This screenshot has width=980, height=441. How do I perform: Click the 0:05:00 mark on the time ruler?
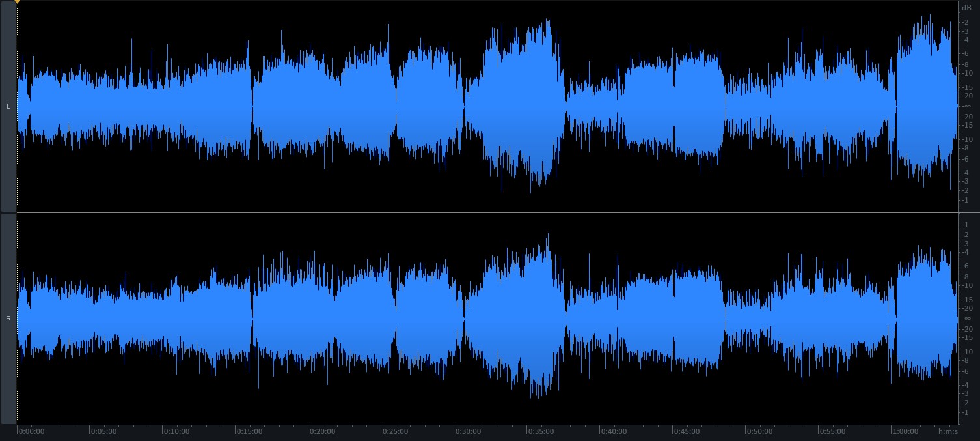tap(103, 431)
